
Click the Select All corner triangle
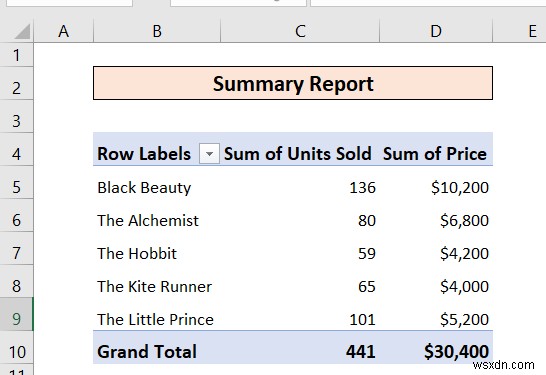pyautogui.click(x=23, y=32)
